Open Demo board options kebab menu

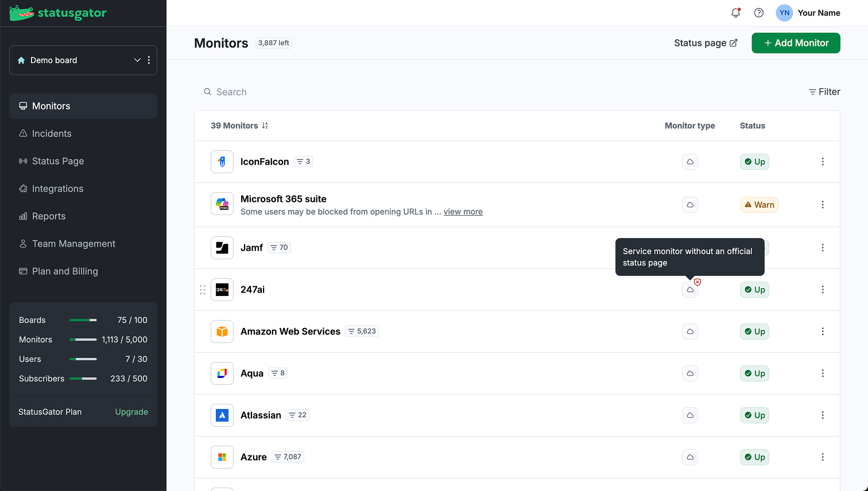pyautogui.click(x=149, y=60)
